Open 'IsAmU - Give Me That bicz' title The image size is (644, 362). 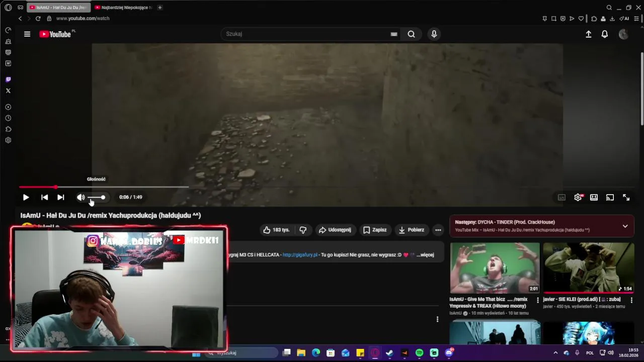click(489, 302)
